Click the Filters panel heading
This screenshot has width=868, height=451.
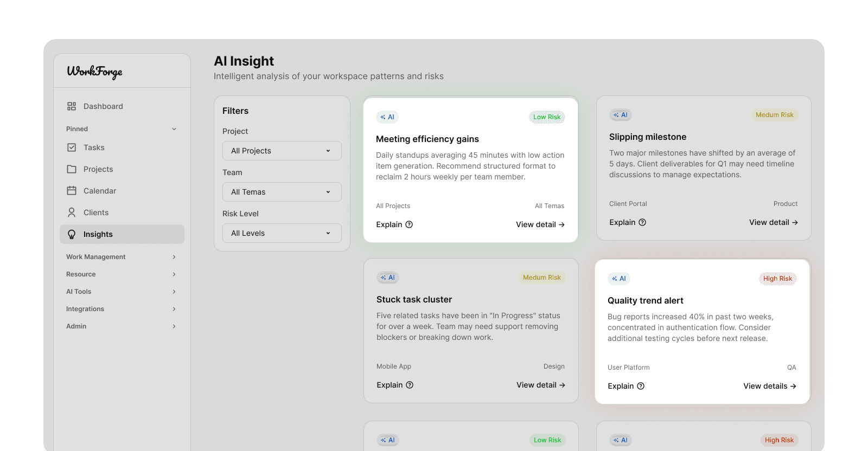235,111
